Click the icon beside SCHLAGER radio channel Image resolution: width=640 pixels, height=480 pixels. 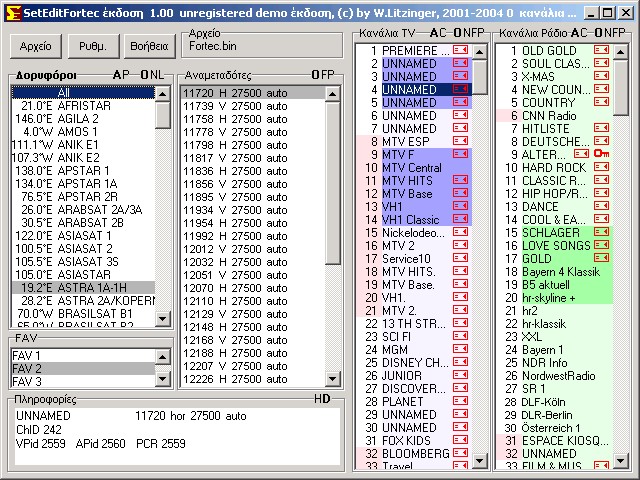[601, 232]
